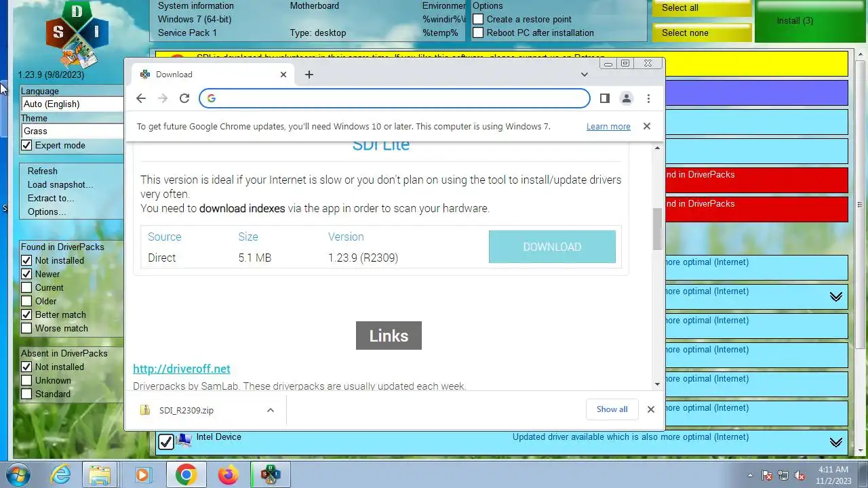Choose Extract to... in SDI
This screenshot has width=868, height=488.
pyautogui.click(x=51, y=198)
